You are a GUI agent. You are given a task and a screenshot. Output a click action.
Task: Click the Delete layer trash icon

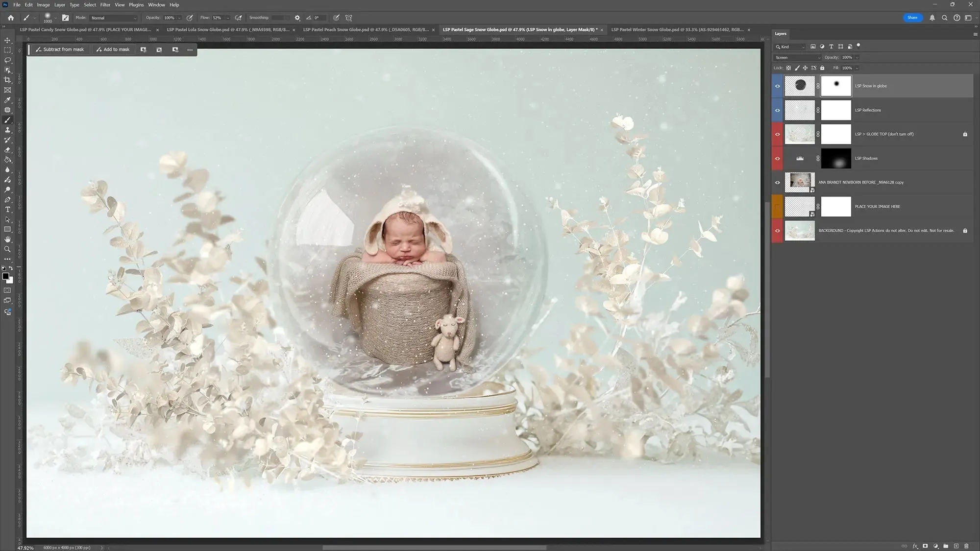[966, 546]
